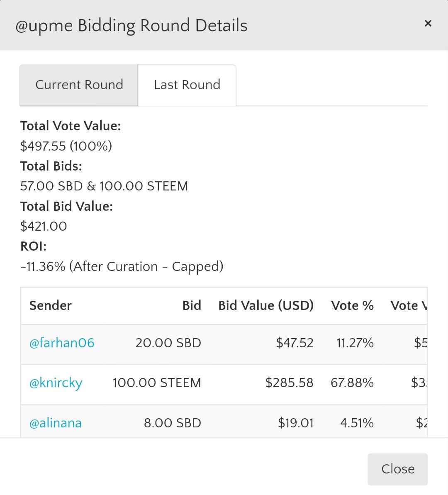
Task: Click the 11.27% vote percent cell
Action: (355, 343)
